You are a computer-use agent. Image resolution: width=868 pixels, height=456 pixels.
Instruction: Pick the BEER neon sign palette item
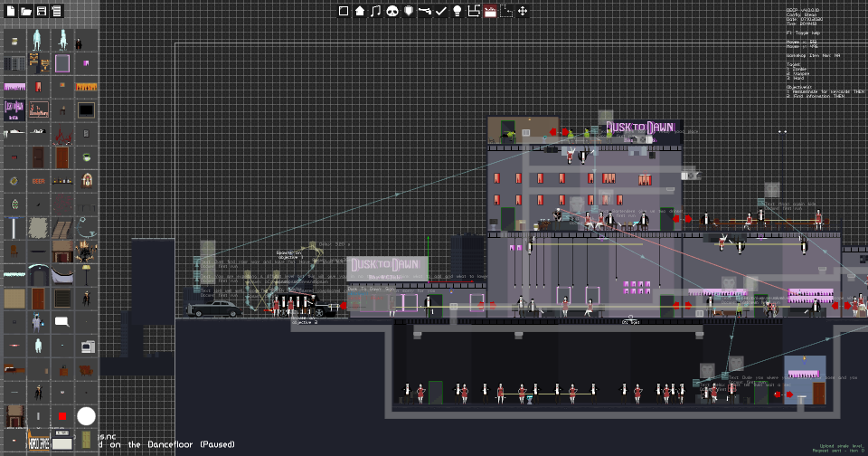(x=38, y=181)
